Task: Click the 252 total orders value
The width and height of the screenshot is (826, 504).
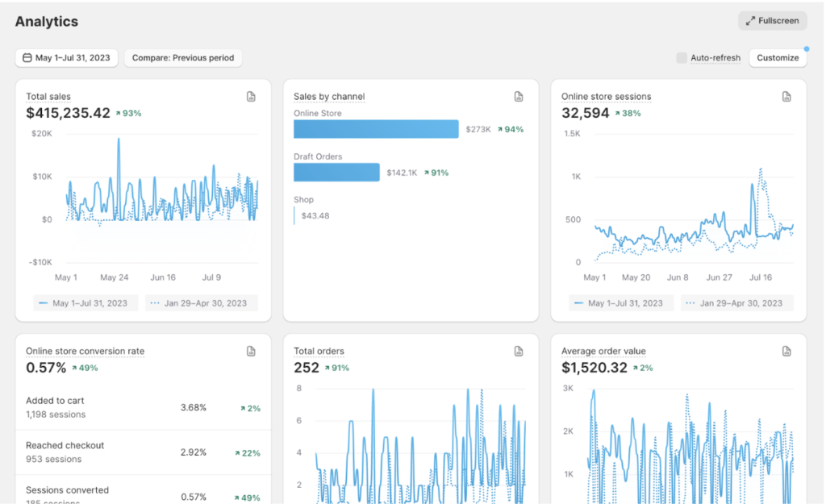Action: pos(307,368)
